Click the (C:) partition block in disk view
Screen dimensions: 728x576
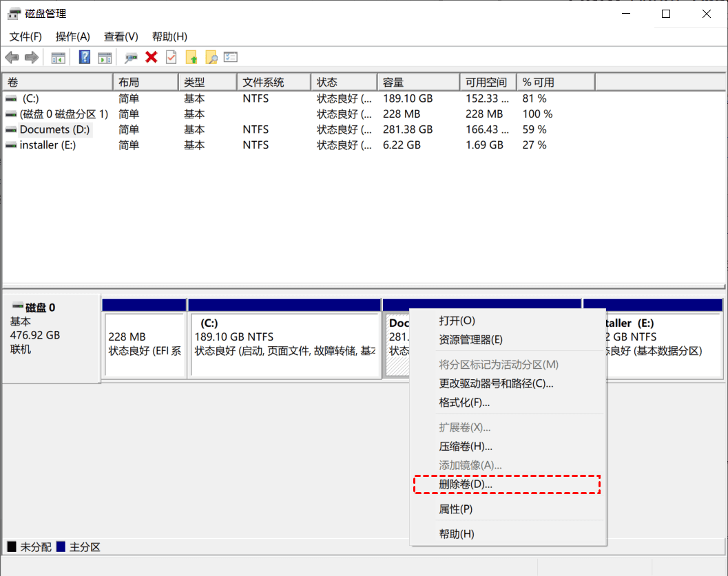(x=285, y=337)
